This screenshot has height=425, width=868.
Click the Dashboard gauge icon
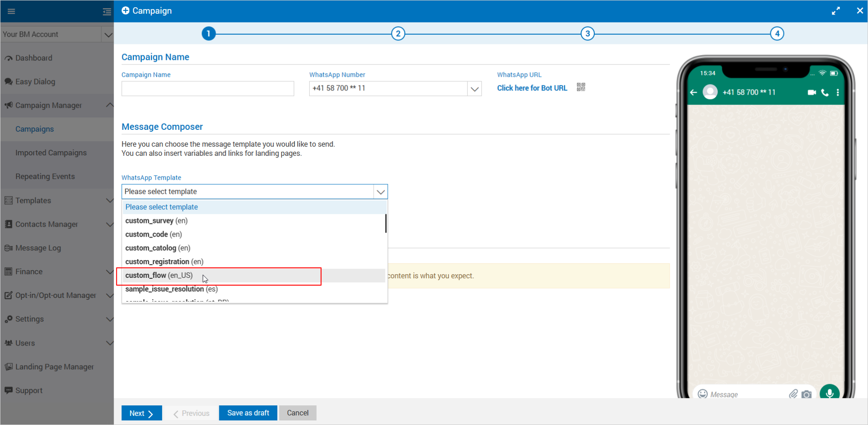pos(9,58)
